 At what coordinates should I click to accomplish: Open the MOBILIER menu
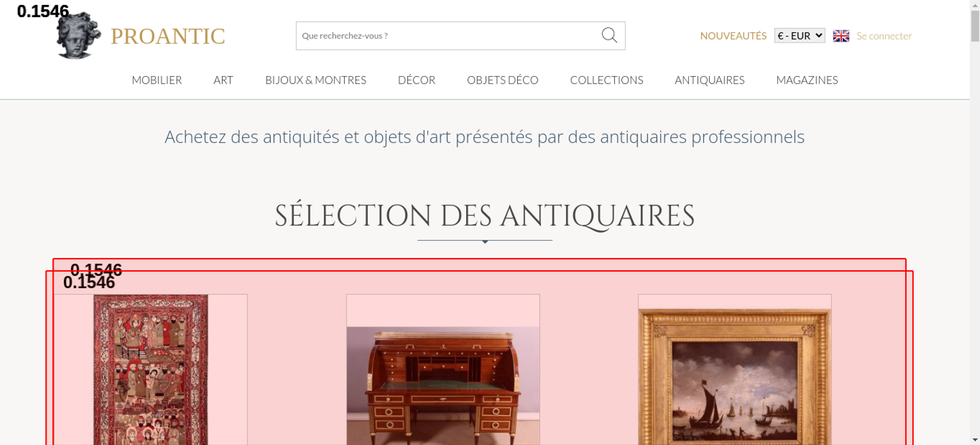pos(157,80)
